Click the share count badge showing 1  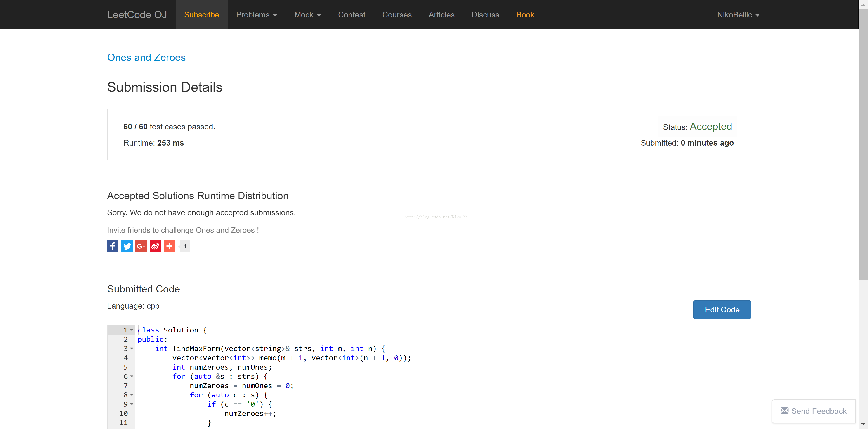[185, 246]
